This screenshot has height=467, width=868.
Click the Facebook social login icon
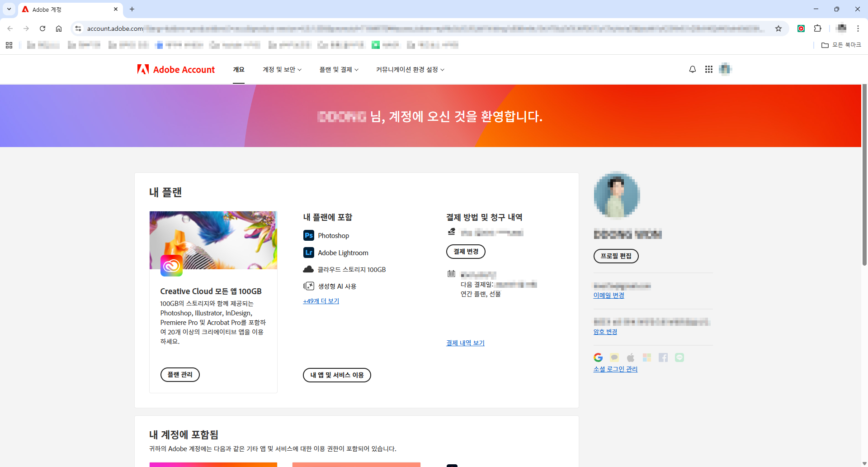coord(663,357)
